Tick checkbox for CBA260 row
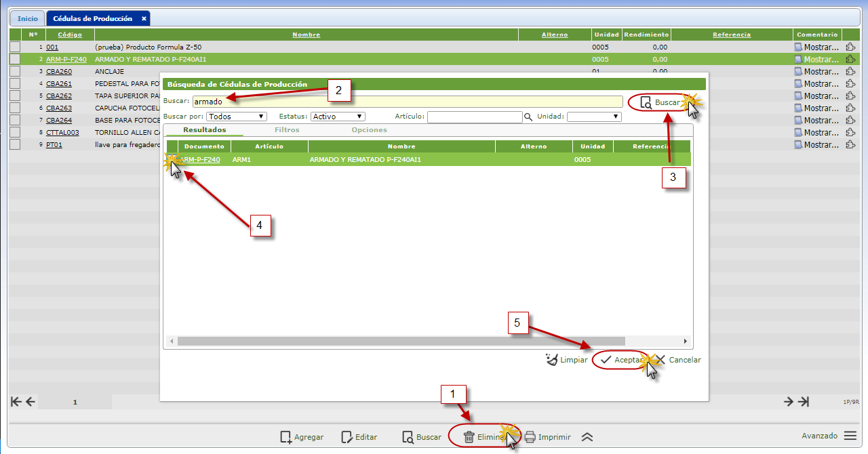This screenshot has height=454, width=868. [15, 72]
